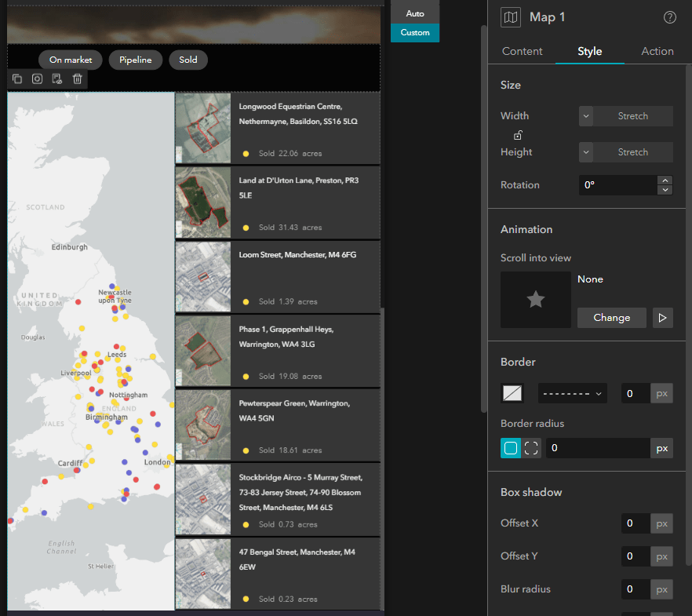Filter by On market button
This screenshot has height=616, width=692.
point(71,60)
